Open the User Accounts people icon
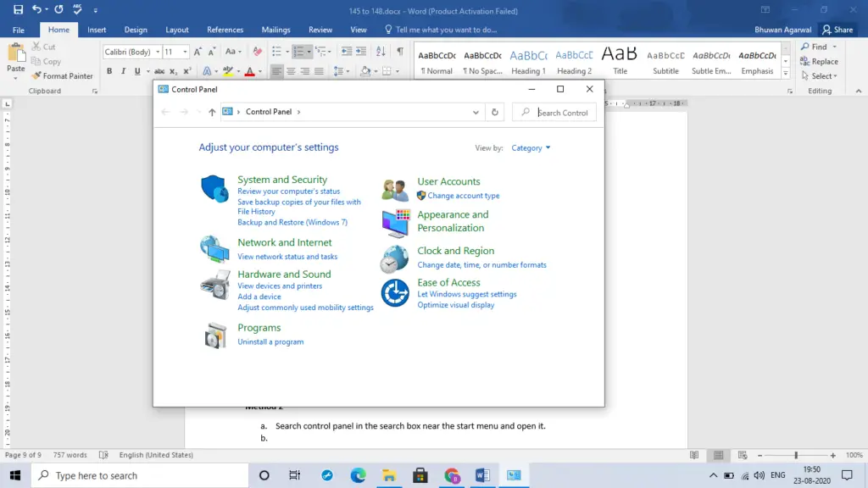868x488 pixels. pos(395,190)
